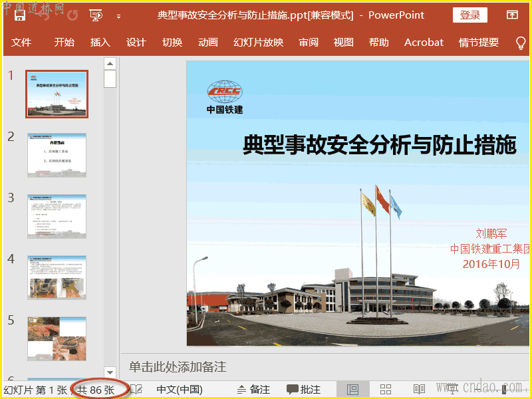Open the 设计 ribbon tab
This screenshot has height=399, width=532.
coord(136,42)
